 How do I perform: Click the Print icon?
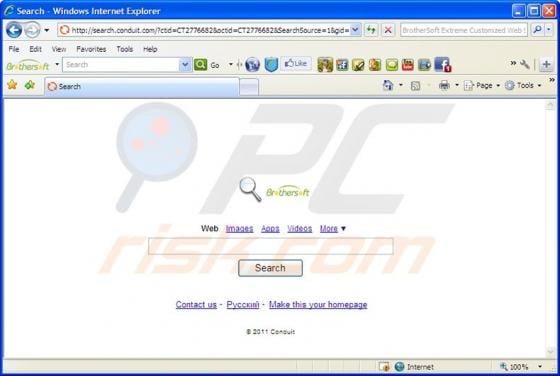(x=444, y=85)
